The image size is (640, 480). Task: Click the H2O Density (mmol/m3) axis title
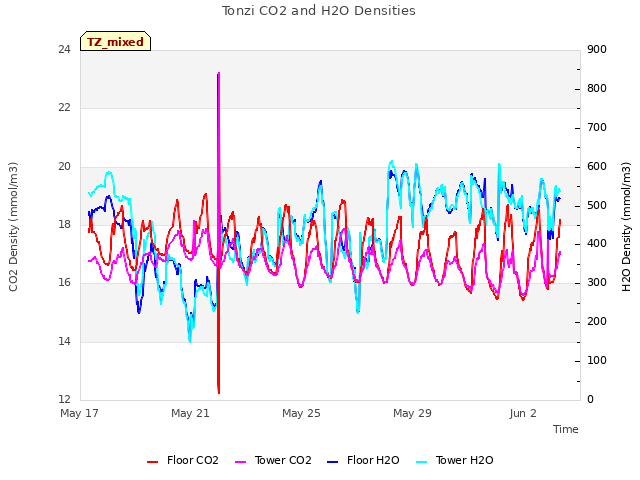[x=626, y=227]
